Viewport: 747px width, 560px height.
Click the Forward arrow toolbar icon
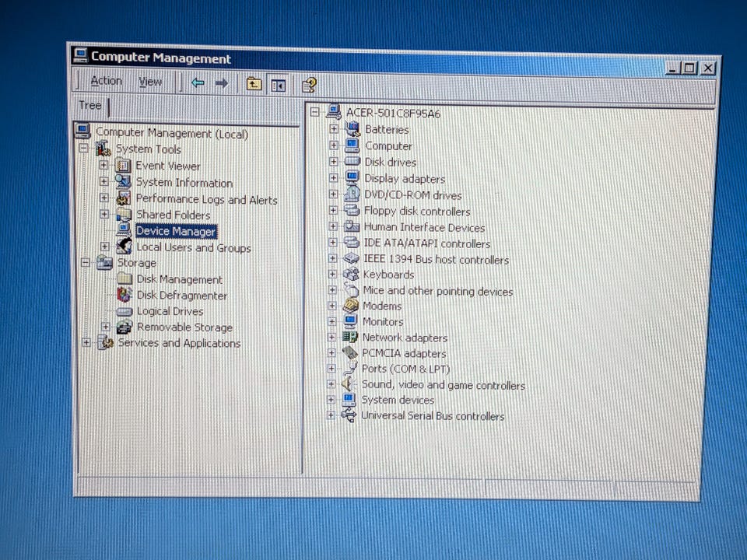pyautogui.click(x=222, y=83)
